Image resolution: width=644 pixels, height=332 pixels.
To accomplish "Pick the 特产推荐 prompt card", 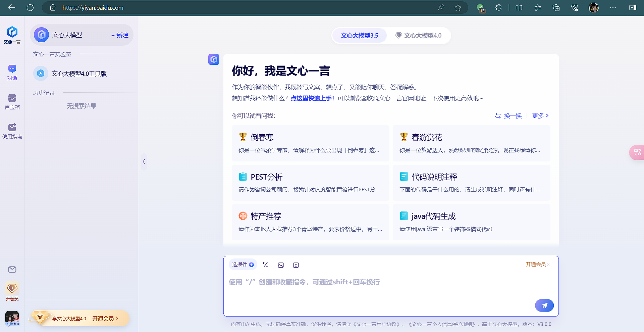I will [x=310, y=222].
